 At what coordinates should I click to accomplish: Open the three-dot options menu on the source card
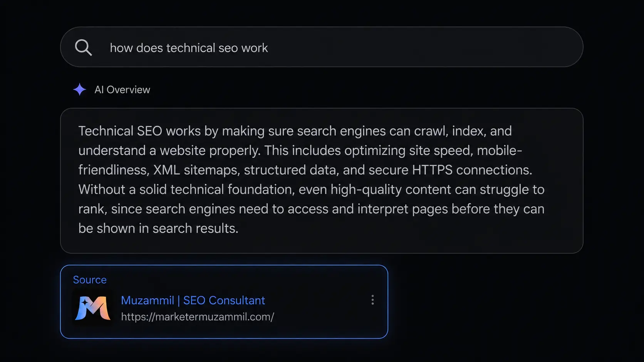coord(372,300)
